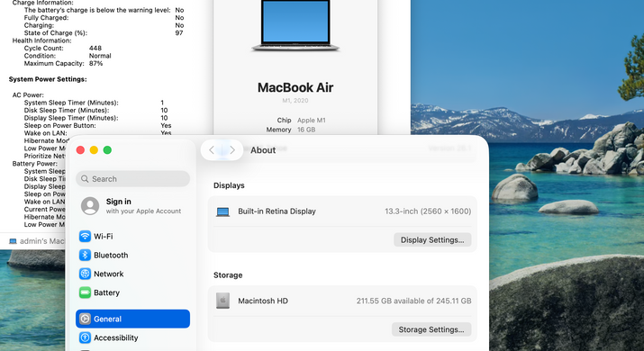Click the About title in settings header
Screen dimensions: 644x351
click(x=263, y=150)
